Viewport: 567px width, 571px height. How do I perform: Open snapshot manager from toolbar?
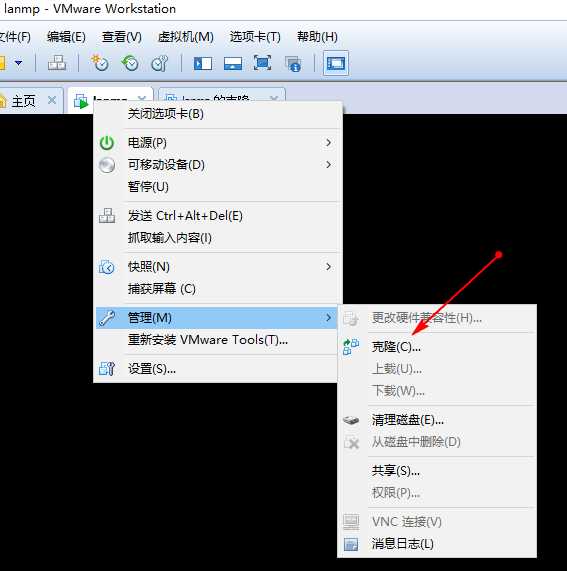[x=160, y=63]
